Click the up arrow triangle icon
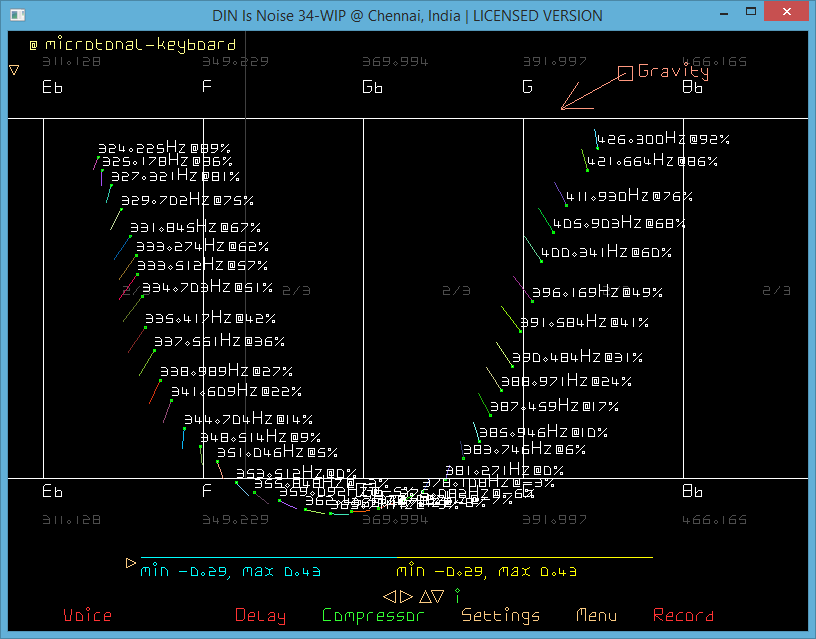Viewport: 816px width, 639px height. click(x=424, y=596)
